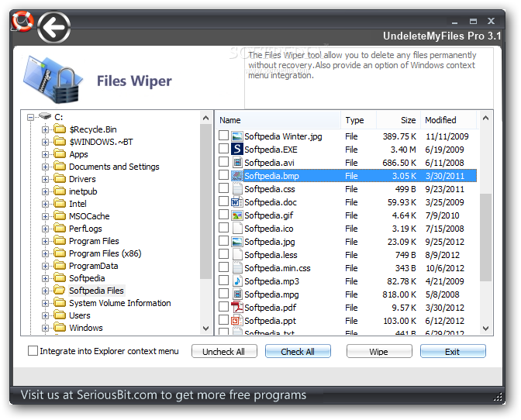Click the Drivers folder icon
The height and width of the screenshot is (420, 521).
60,179
